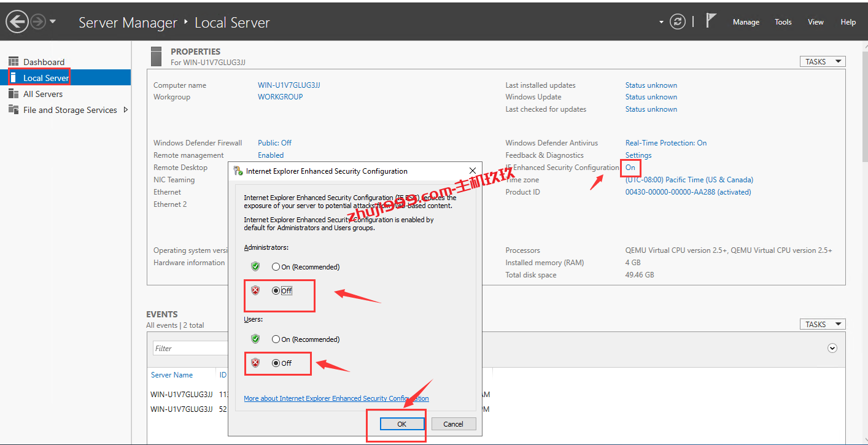Click the Local Server sidebar icon
This screenshot has height=445, width=868.
13,77
